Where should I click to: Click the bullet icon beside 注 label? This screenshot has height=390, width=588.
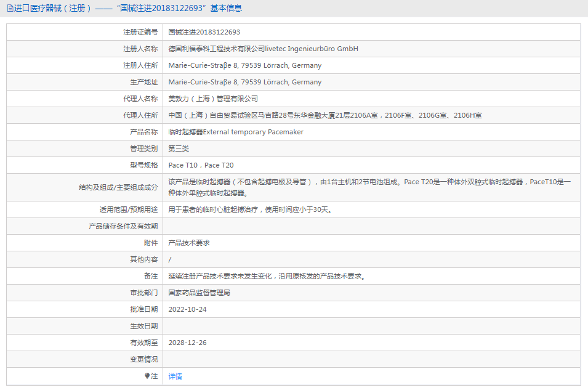pyautogui.click(x=147, y=375)
